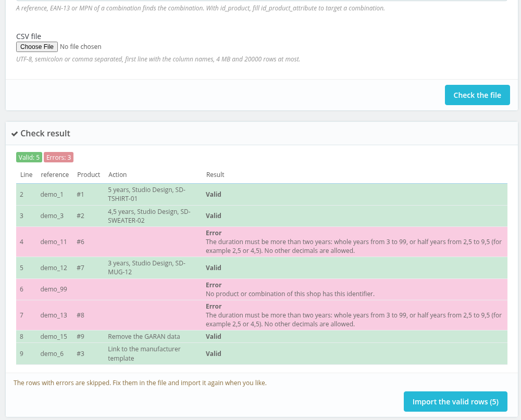521x420 pixels.
Task: Click product #1 cell
Action: (x=80, y=195)
